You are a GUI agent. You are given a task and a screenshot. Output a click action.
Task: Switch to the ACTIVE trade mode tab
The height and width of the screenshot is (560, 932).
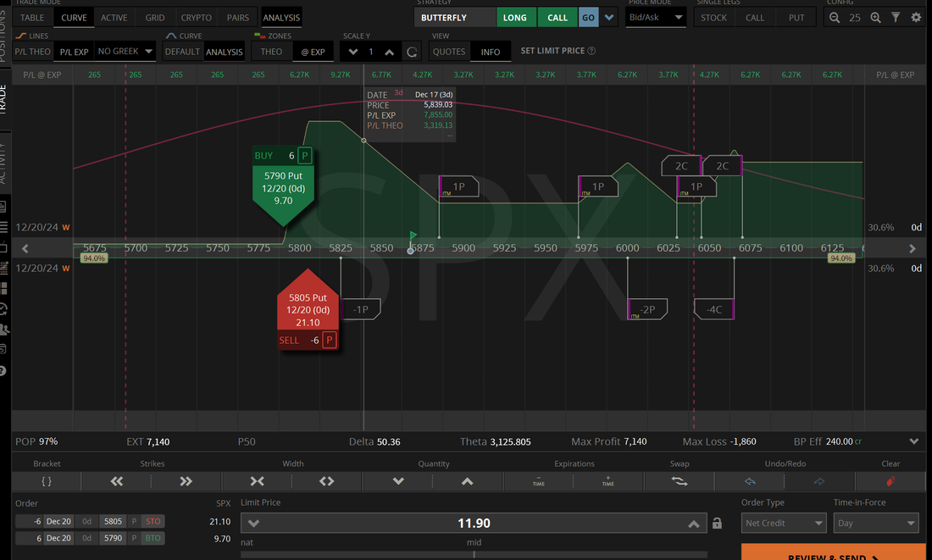tap(114, 18)
